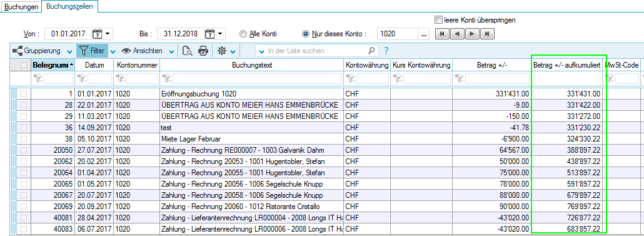Image resolution: width=644 pixels, height=236 pixels.
Task: Open print preview icon
Action: click(x=188, y=51)
